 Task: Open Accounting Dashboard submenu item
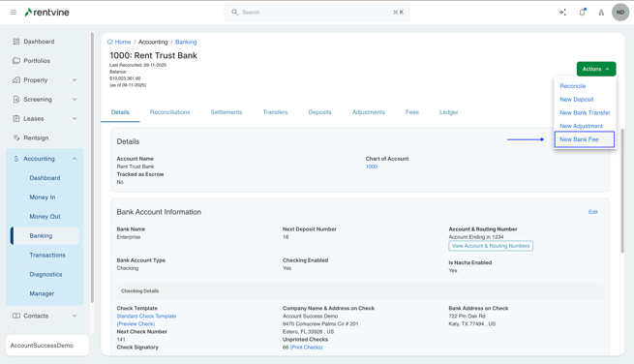45,178
